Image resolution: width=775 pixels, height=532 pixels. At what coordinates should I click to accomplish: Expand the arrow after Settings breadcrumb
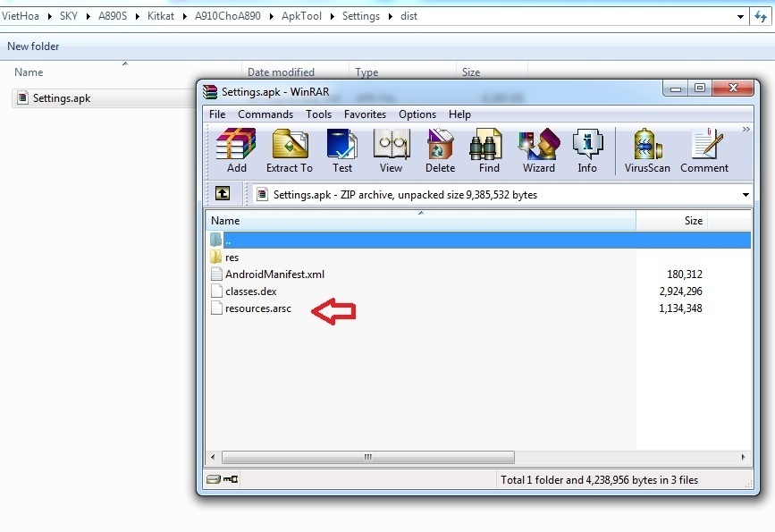390,16
